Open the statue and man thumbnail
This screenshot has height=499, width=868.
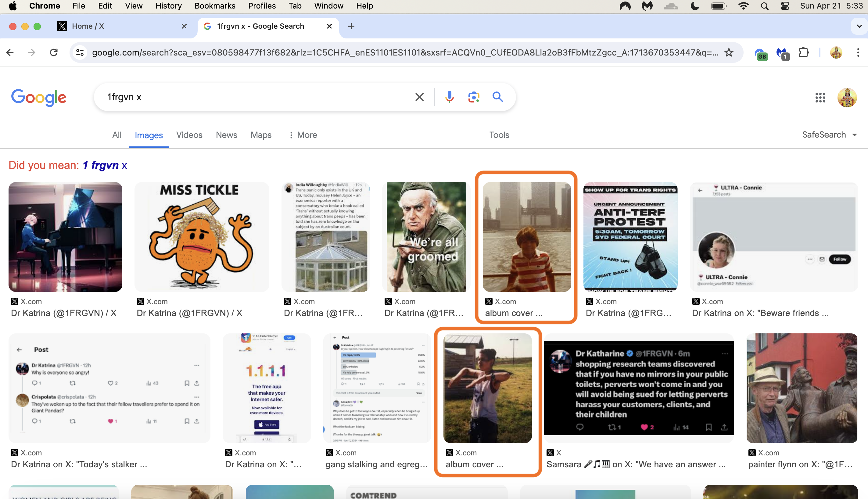[802, 388]
